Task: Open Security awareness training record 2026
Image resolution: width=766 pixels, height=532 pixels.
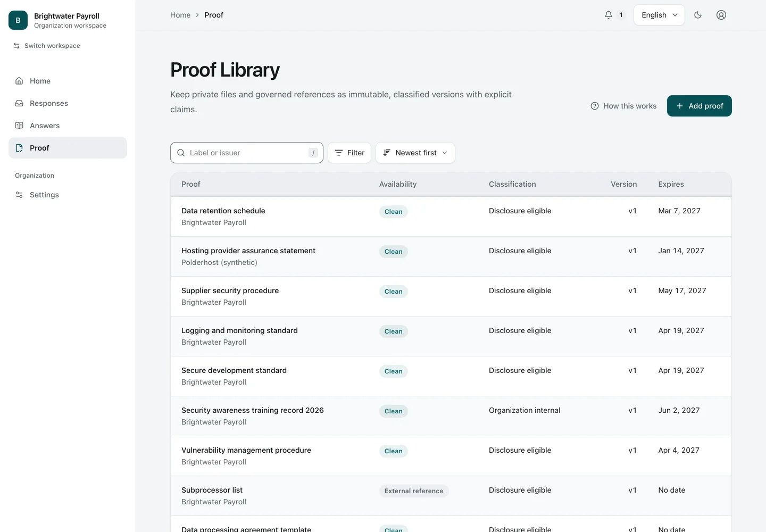Action: coord(451,416)
